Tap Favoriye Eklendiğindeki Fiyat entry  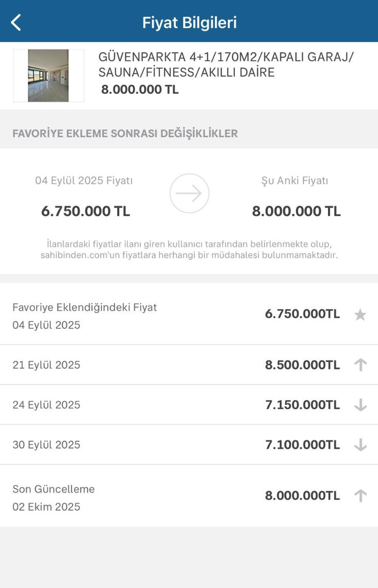click(x=84, y=308)
